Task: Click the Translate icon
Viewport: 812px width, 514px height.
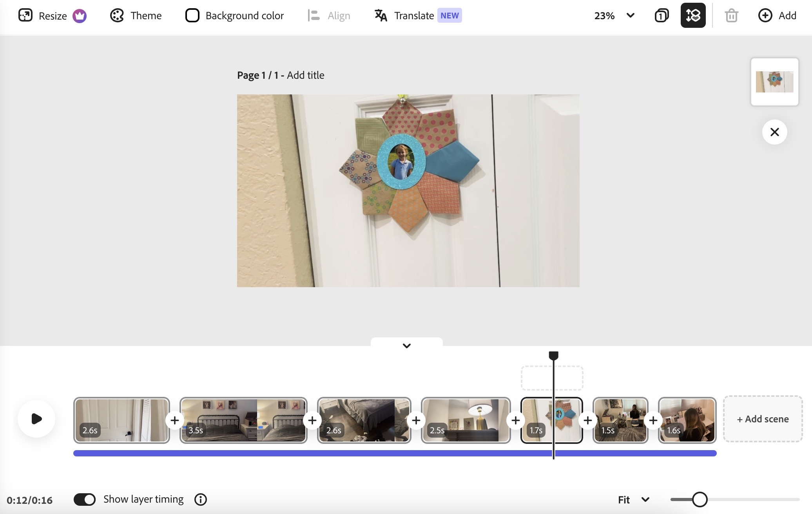Action: coord(381,16)
